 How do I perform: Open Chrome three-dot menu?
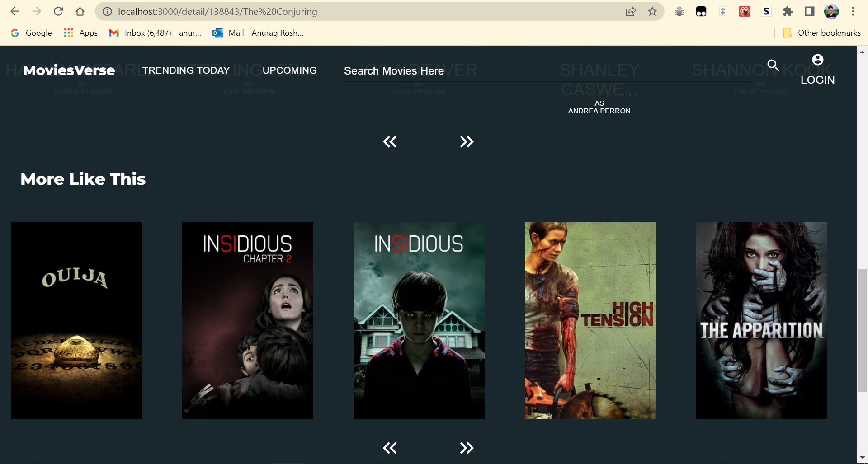coord(853,12)
